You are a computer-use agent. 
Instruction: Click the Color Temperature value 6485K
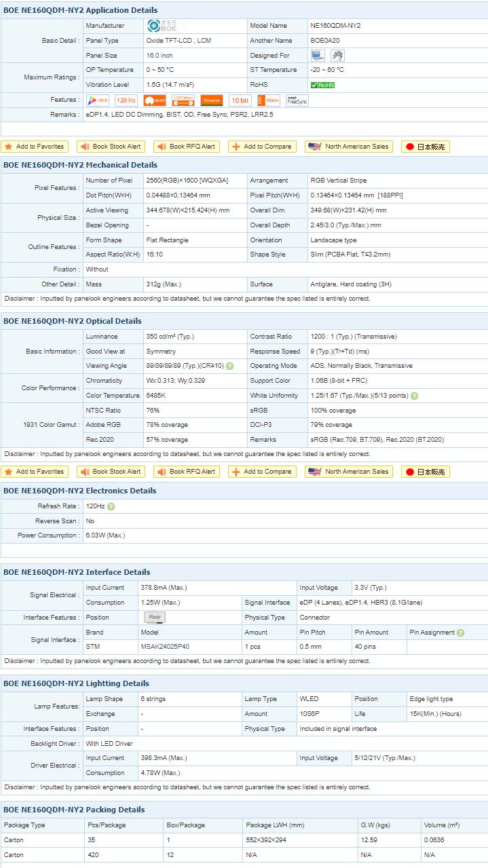[x=156, y=396]
